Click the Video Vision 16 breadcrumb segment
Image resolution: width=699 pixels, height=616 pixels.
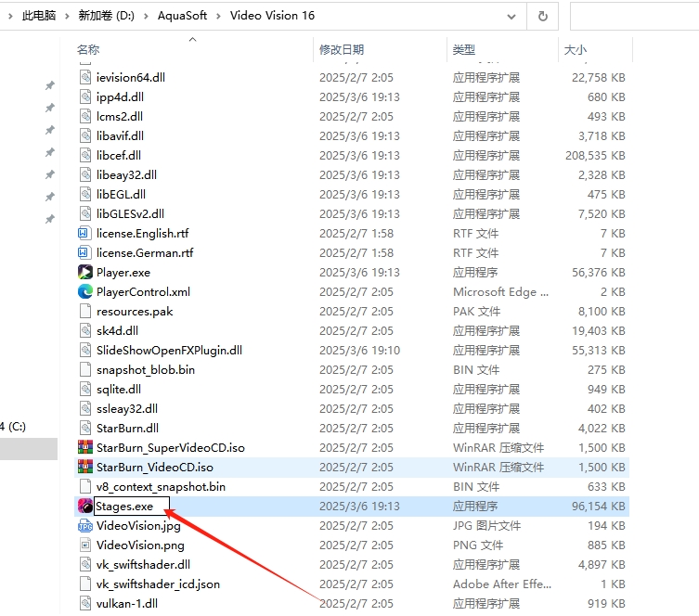[x=272, y=16]
